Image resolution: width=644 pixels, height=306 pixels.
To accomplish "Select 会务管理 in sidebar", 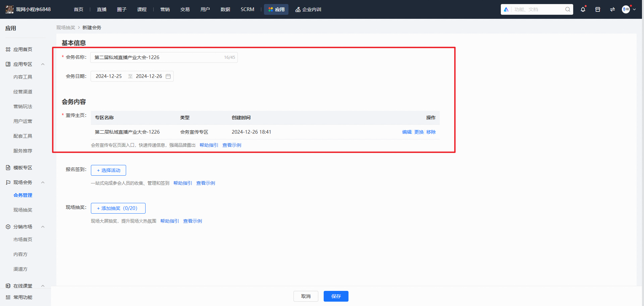I will 23,195.
